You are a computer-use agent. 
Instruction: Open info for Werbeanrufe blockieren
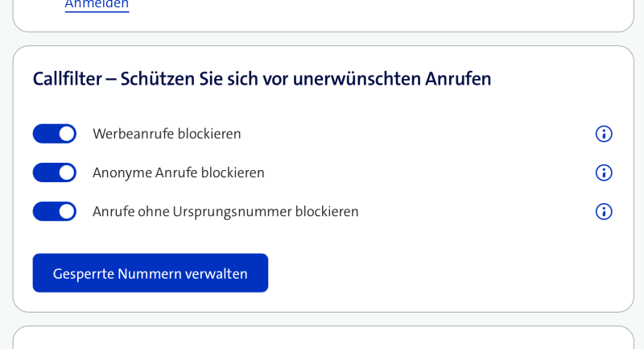[604, 134]
